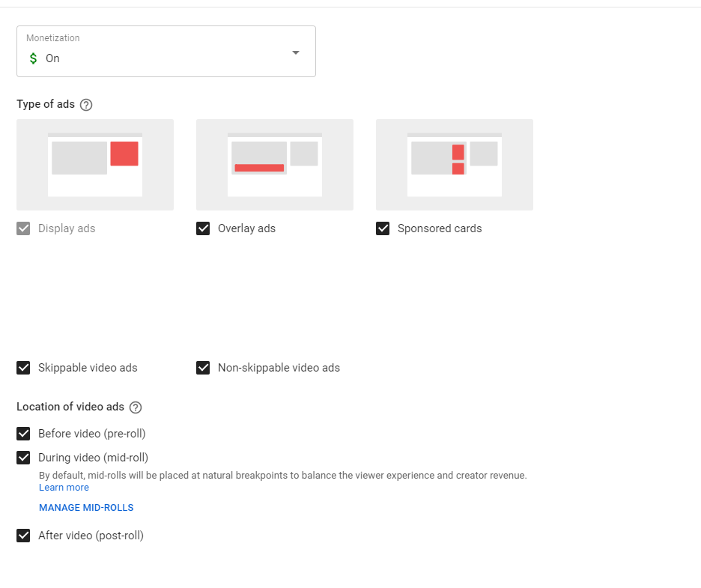Select the Overlay ads preview thumbnail
This screenshot has height=588, width=701.
(x=275, y=165)
